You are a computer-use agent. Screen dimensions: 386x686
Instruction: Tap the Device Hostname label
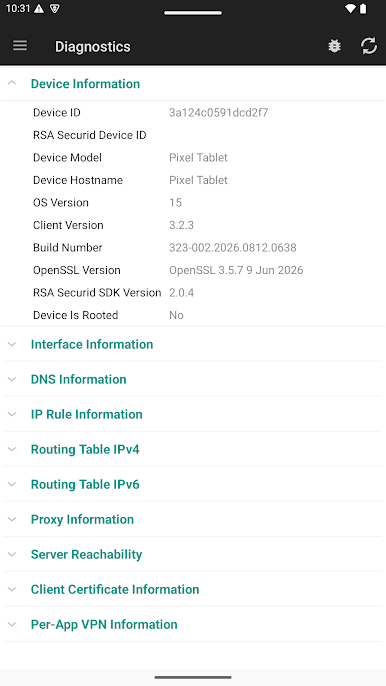78,180
